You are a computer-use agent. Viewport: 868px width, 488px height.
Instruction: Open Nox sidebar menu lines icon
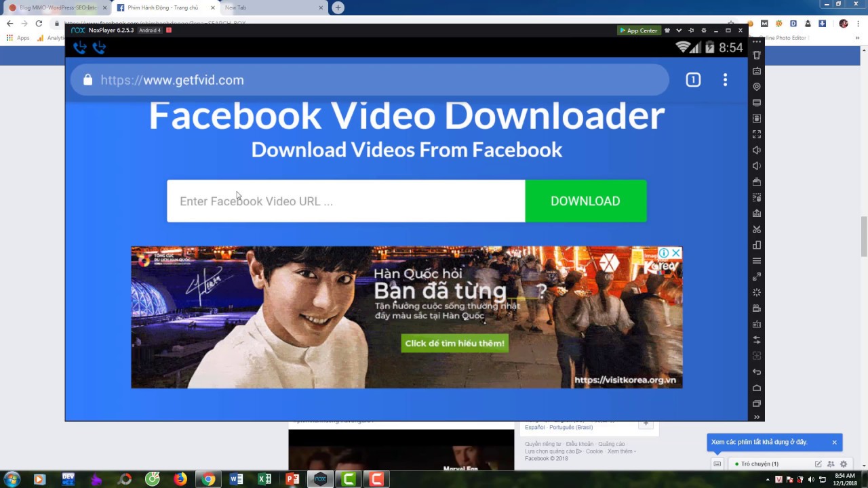coord(757,261)
